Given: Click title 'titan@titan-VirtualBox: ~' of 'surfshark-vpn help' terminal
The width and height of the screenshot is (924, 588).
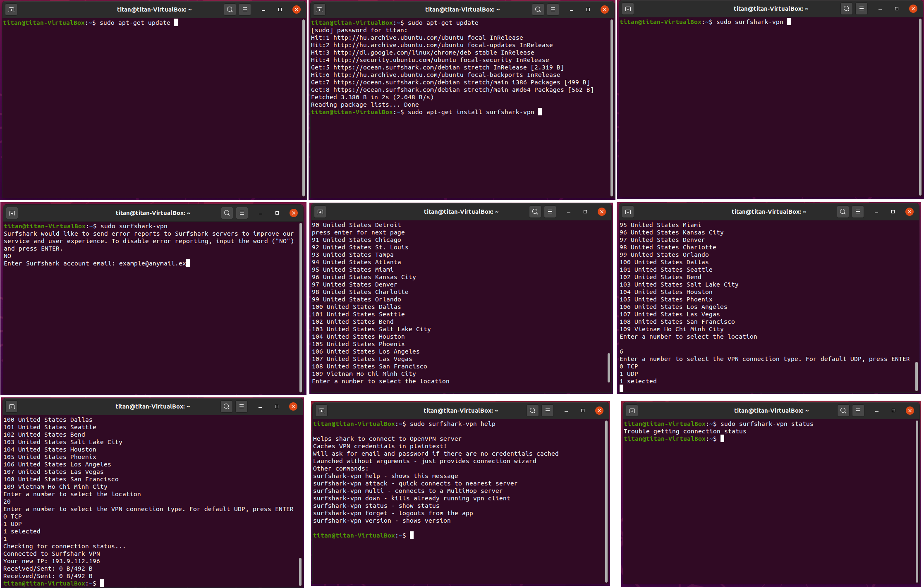Looking at the screenshot, I should pyautogui.click(x=461, y=411).
